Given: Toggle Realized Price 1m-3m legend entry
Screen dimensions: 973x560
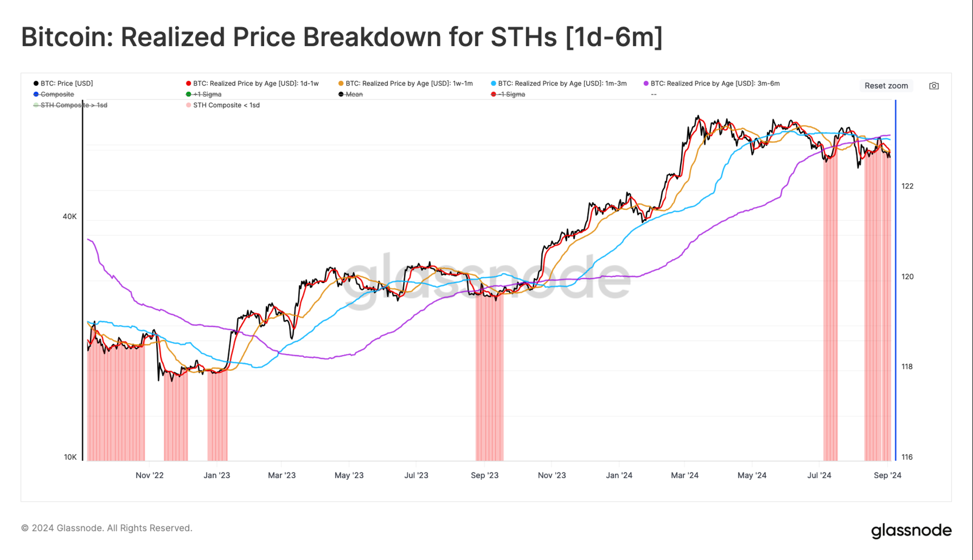Looking at the screenshot, I should (559, 84).
